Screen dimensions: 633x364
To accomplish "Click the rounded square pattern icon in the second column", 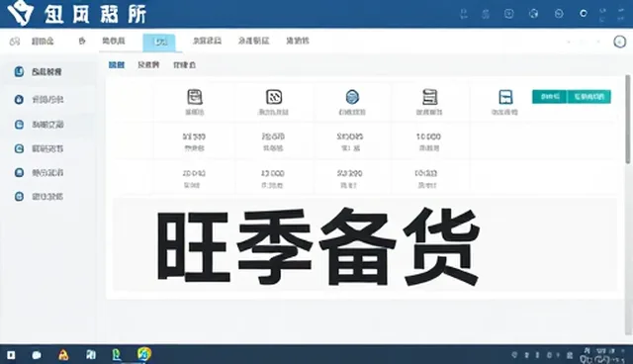I will (x=274, y=97).
